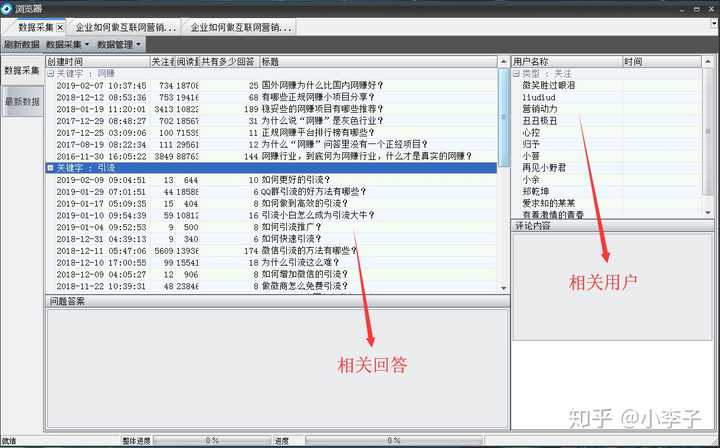
Task: Select user 小善
Action: [531, 156]
